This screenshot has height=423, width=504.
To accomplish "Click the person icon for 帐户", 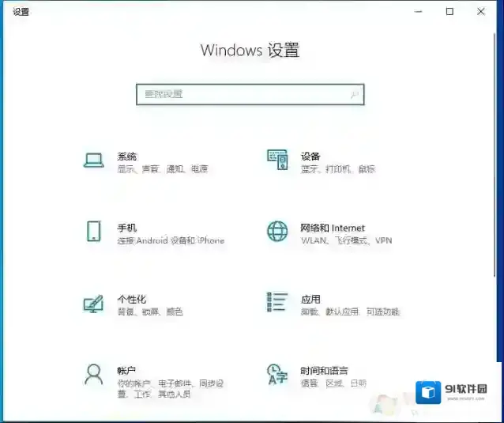I will pos(94,373).
